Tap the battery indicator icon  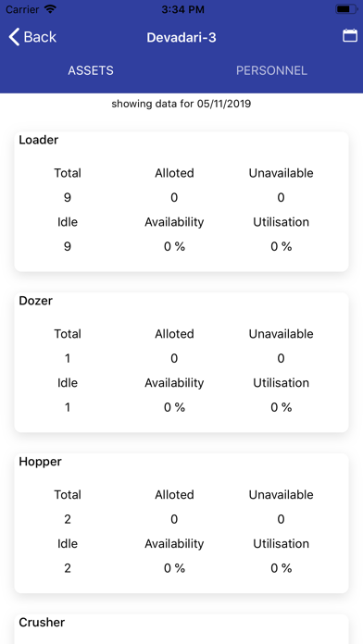[346, 9]
